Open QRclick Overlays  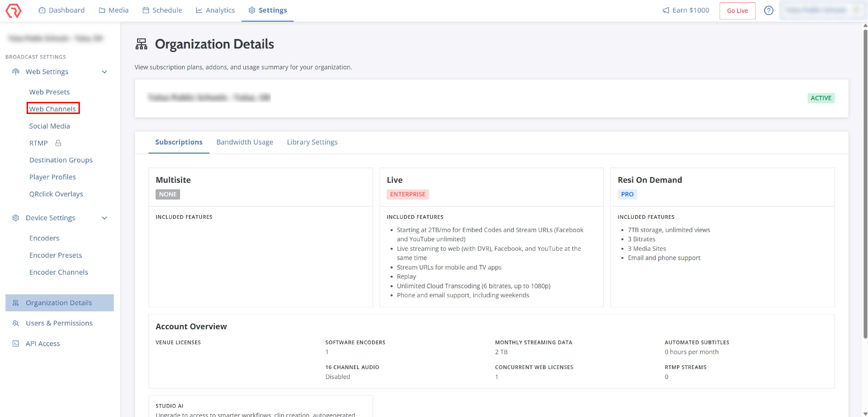56,194
